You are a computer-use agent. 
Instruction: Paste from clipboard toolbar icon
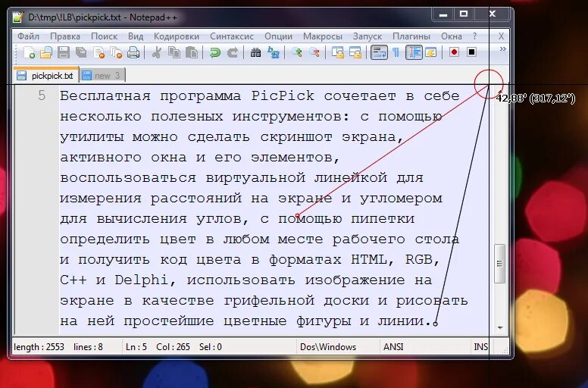(x=192, y=52)
